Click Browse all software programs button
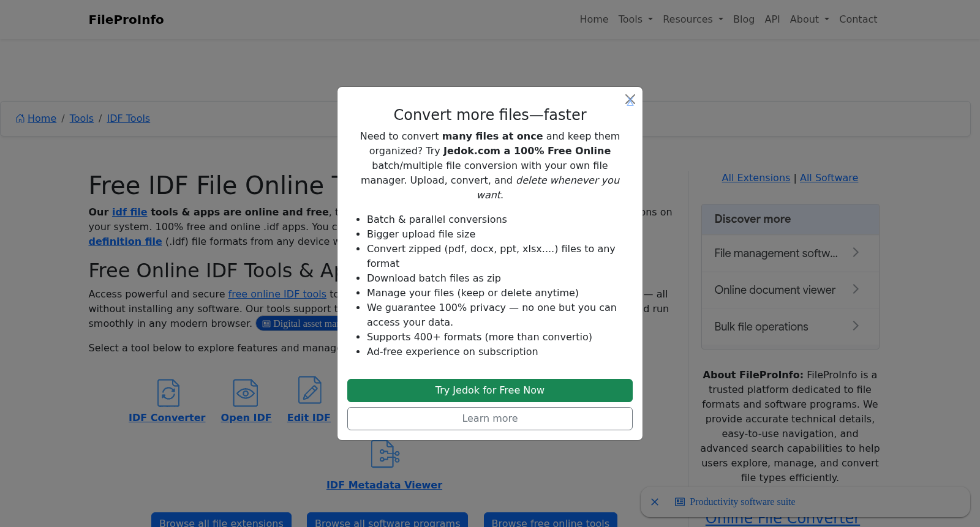 tap(387, 521)
